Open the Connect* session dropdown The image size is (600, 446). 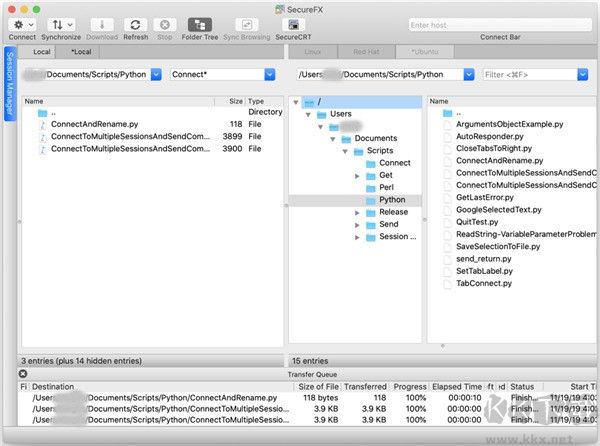[x=269, y=74]
